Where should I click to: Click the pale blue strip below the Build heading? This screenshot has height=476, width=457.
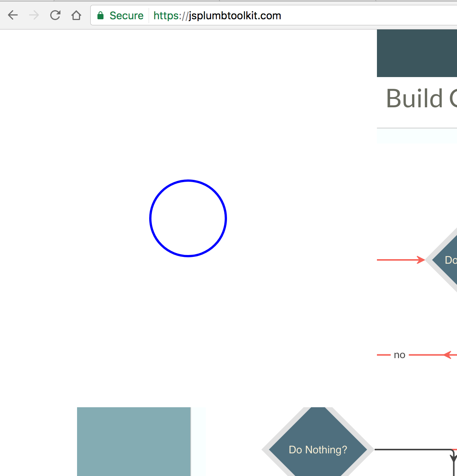coord(417,137)
